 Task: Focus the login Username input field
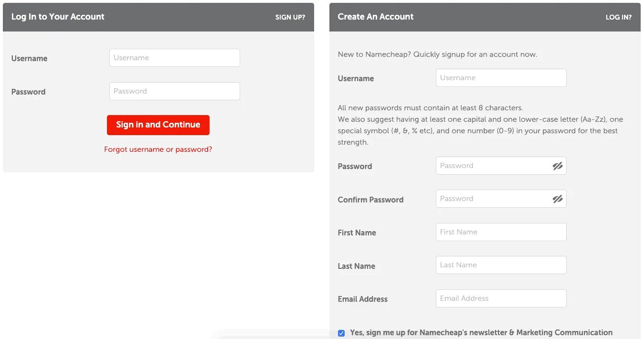click(x=174, y=58)
